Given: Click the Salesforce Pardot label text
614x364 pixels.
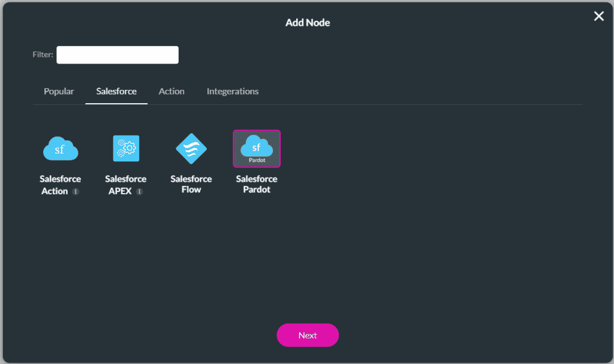Looking at the screenshot, I should 257,184.
